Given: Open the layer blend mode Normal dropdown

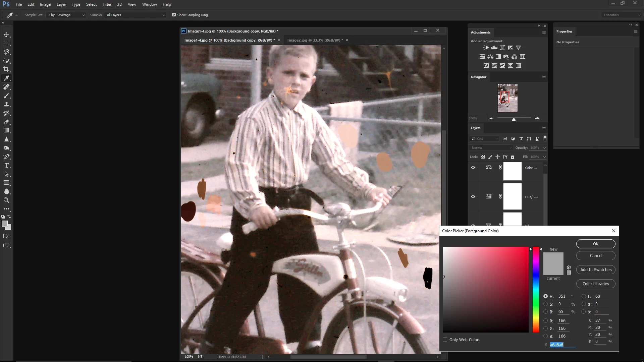Looking at the screenshot, I should [x=491, y=148].
